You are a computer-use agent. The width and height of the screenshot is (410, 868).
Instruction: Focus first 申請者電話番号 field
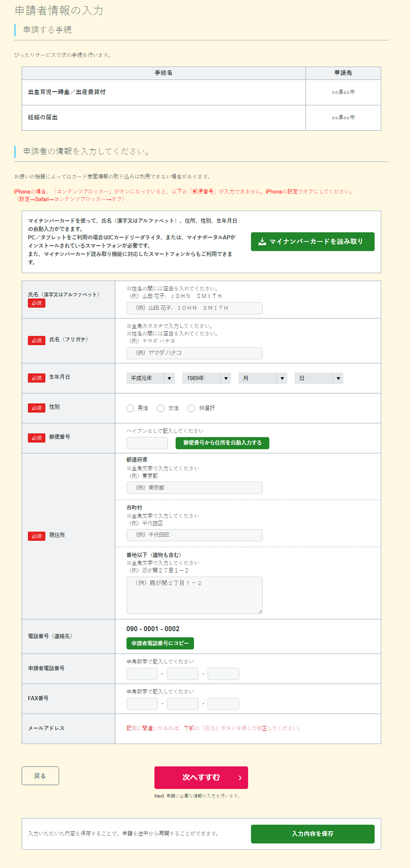[x=142, y=674]
